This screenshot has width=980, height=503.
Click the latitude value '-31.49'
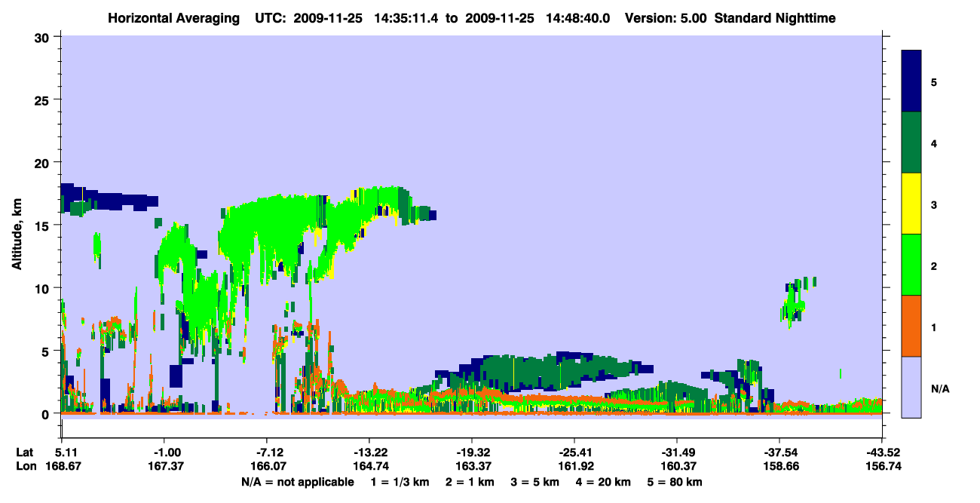tap(677, 452)
